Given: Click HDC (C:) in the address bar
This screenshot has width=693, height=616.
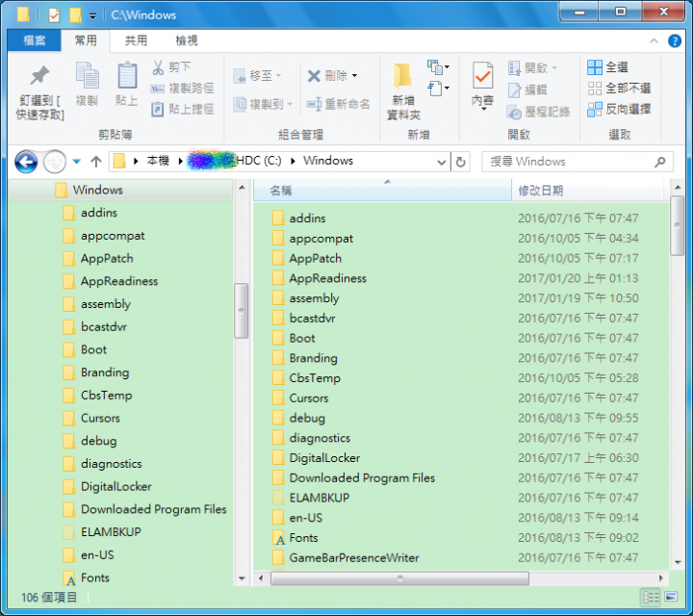Looking at the screenshot, I should 259,161.
